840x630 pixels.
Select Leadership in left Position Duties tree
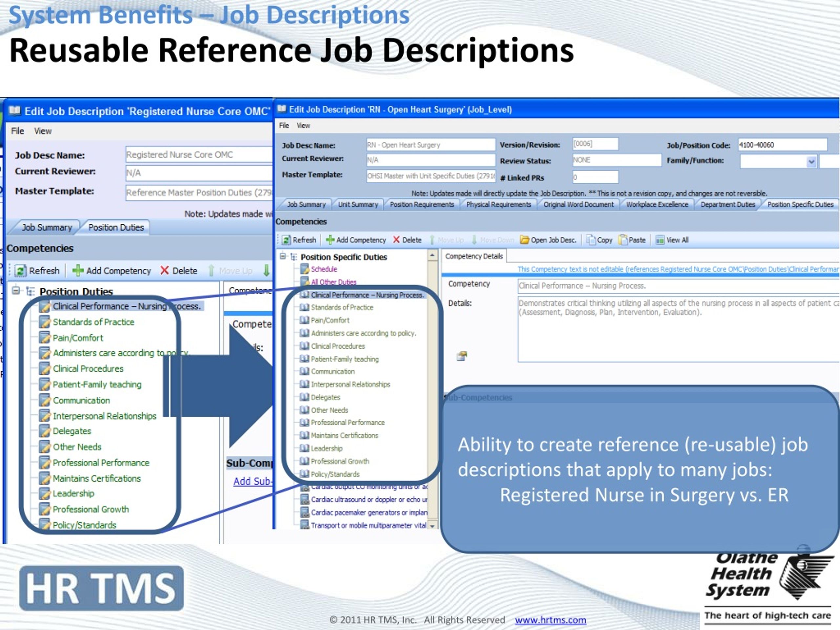73,494
